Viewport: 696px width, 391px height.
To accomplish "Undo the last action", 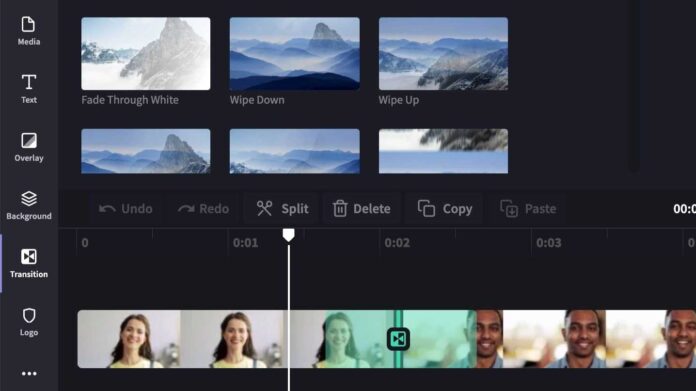I will point(126,209).
